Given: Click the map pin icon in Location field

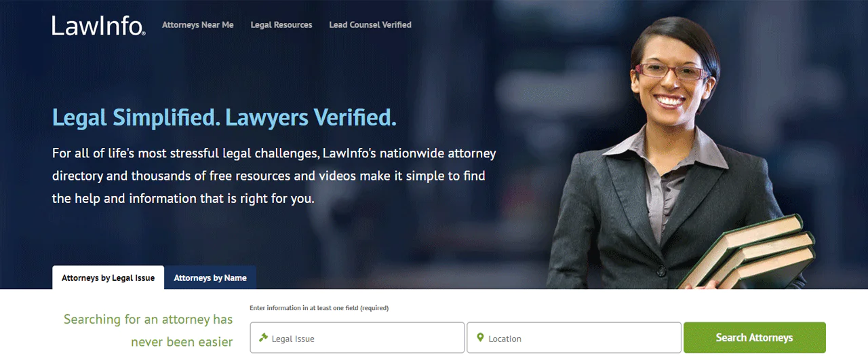Looking at the screenshot, I should (480, 338).
